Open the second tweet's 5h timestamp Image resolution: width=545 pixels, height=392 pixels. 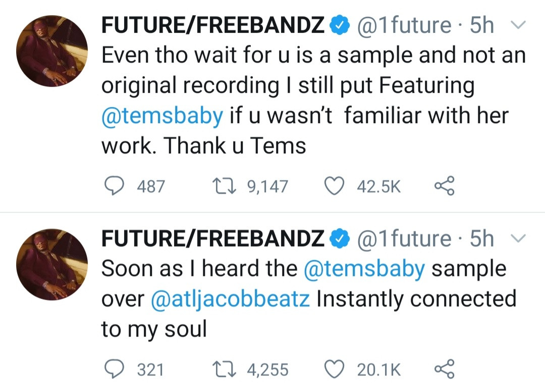(481, 239)
